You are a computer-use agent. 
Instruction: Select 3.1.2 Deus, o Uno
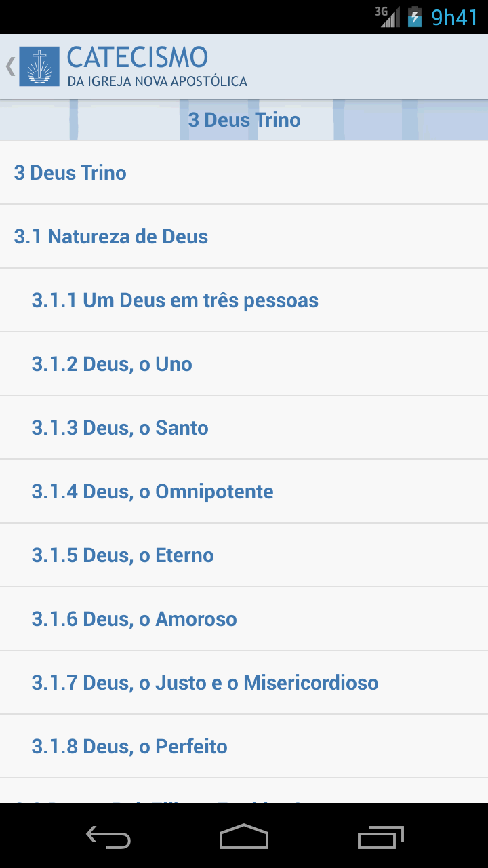pyautogui.click(x=244, y=364)
